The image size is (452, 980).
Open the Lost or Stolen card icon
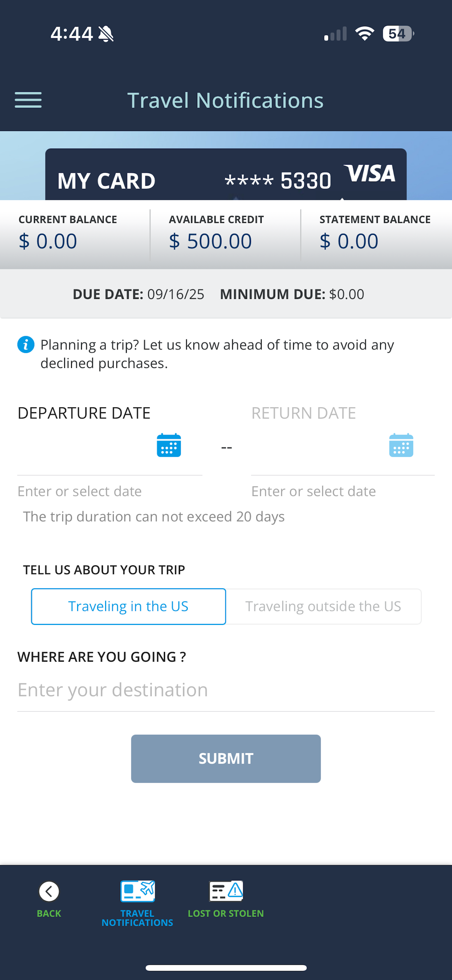coord(226,891)
